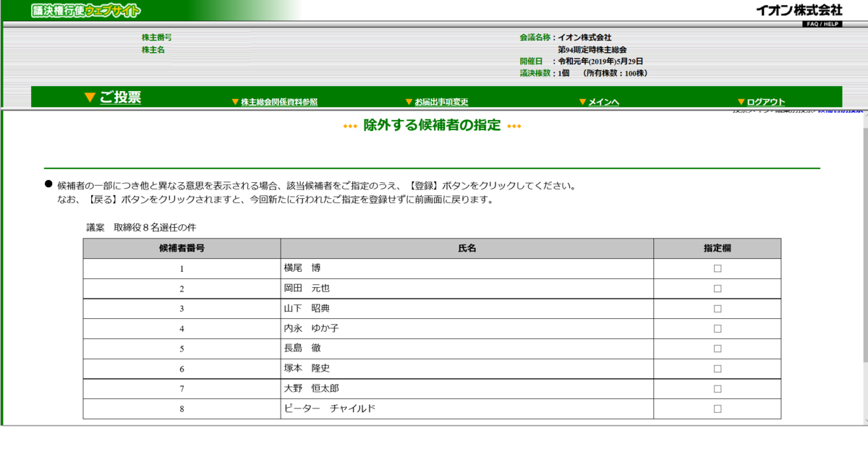The image size is (868, 470).
Task: Click the イオン株式会社 company logo
Action: 799,10
